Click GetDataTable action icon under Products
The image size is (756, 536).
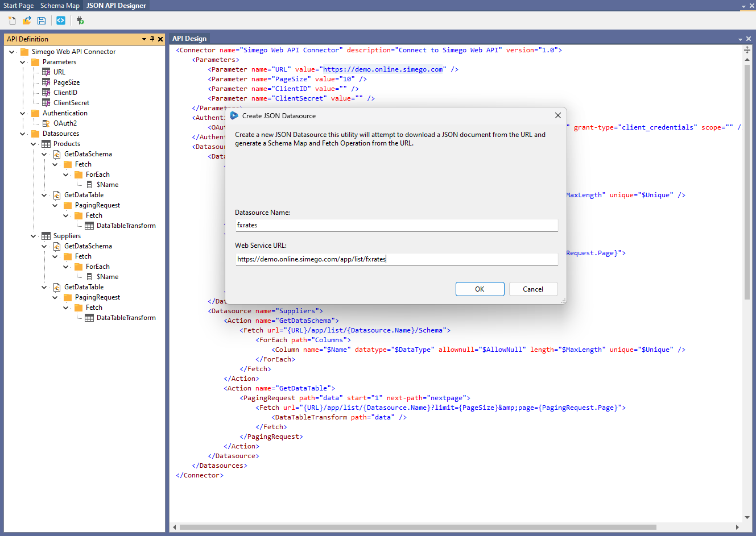(57, 195)
